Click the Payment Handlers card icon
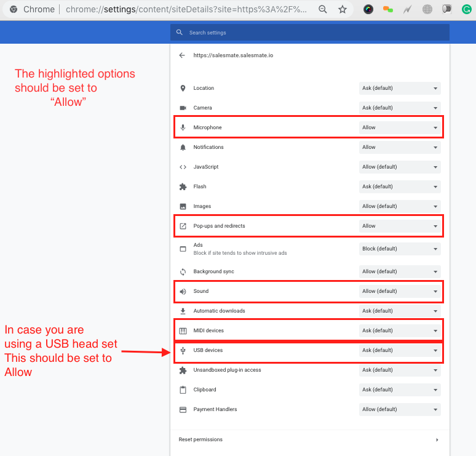Screen dimensions: 476x456 pyautogui.click(x=183, y=409)
